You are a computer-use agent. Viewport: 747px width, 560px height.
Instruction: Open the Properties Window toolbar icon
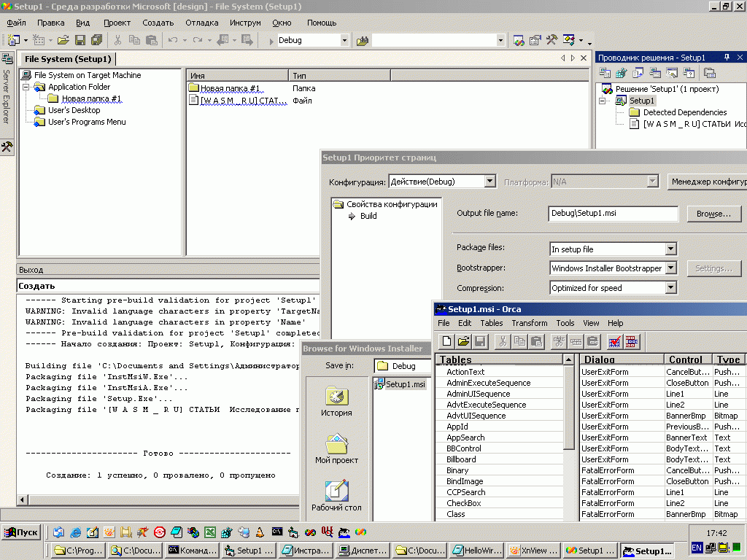[535, 41]
